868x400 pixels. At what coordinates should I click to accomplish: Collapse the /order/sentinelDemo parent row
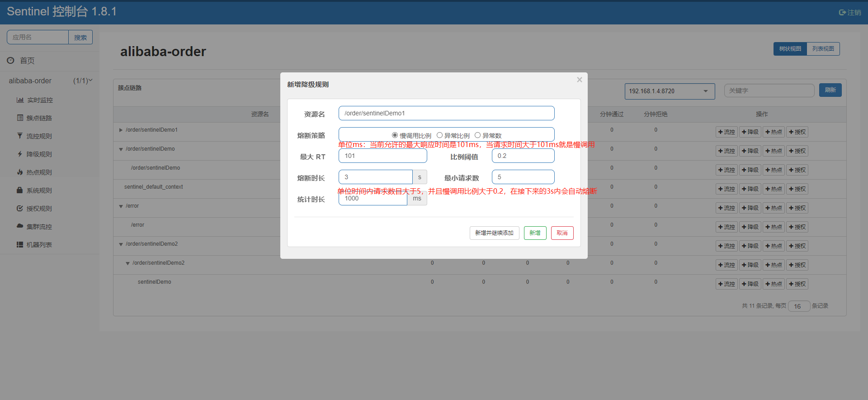121,149
